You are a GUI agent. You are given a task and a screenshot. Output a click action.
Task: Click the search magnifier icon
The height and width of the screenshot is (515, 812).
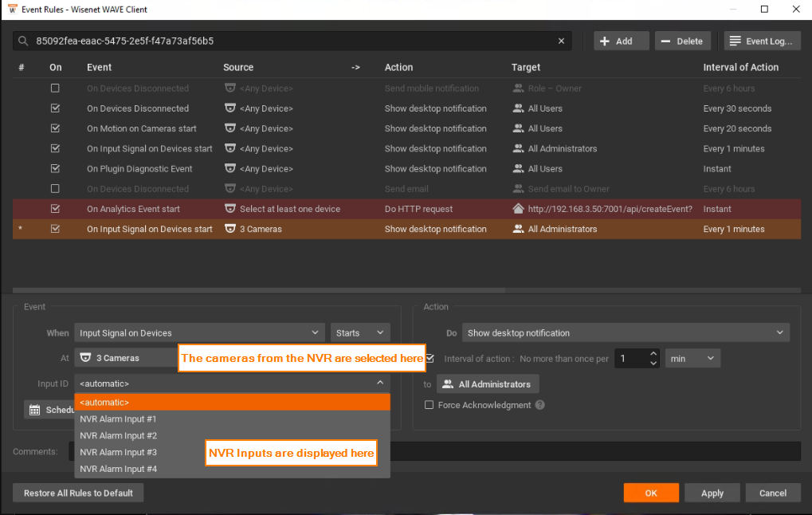pos(23,41)
